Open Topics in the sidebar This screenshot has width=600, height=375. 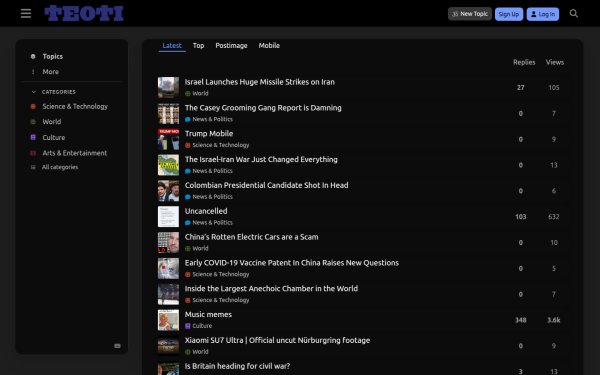click(x=52, y=56)
